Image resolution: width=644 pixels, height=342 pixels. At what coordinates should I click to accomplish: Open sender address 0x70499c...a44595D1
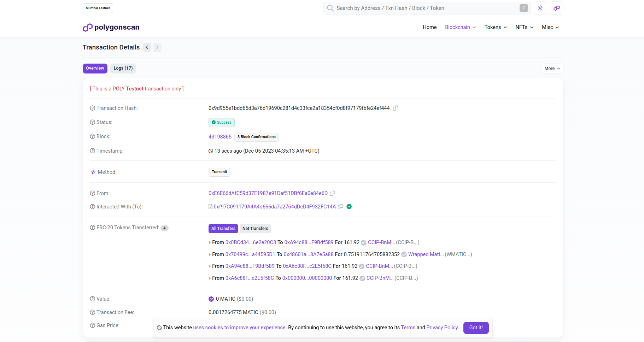click(x=250, y=254)
